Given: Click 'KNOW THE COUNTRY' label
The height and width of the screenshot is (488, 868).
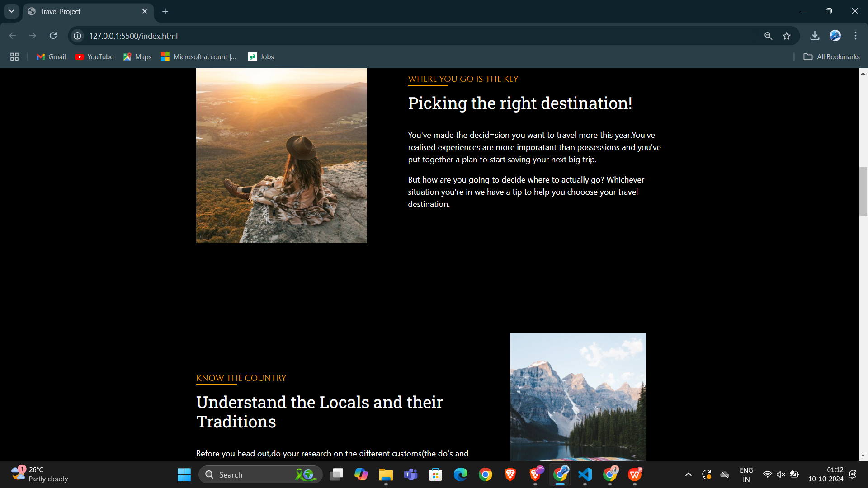Looking at the screenshot, I should [241, 378].
